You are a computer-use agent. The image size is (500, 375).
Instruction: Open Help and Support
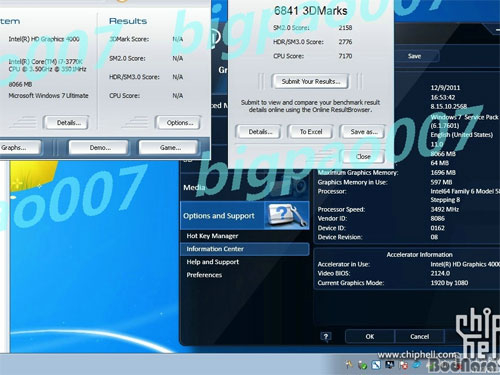click(213, 262)
